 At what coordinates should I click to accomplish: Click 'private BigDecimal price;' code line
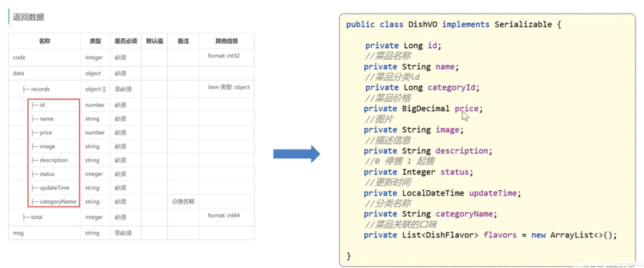click(423, 108)
